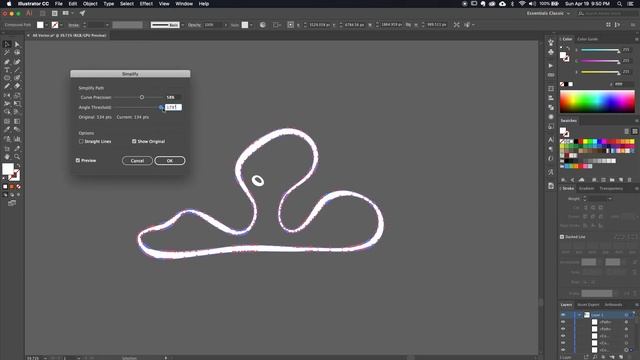The height and width of the screenshot is (360, 640).
Task: Switch to the Transparency tab
Action: [611, 189]
